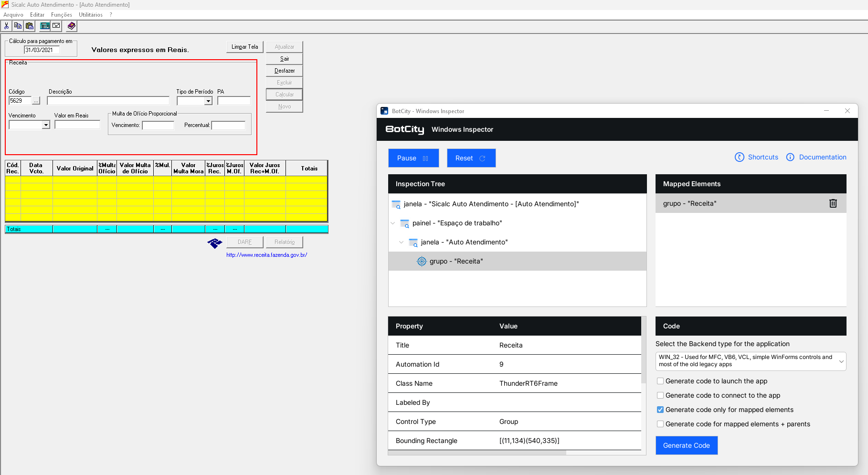This screenshot has width=868, height=475.
Task: Open the Utilitários menu
Action: point(90,15)
